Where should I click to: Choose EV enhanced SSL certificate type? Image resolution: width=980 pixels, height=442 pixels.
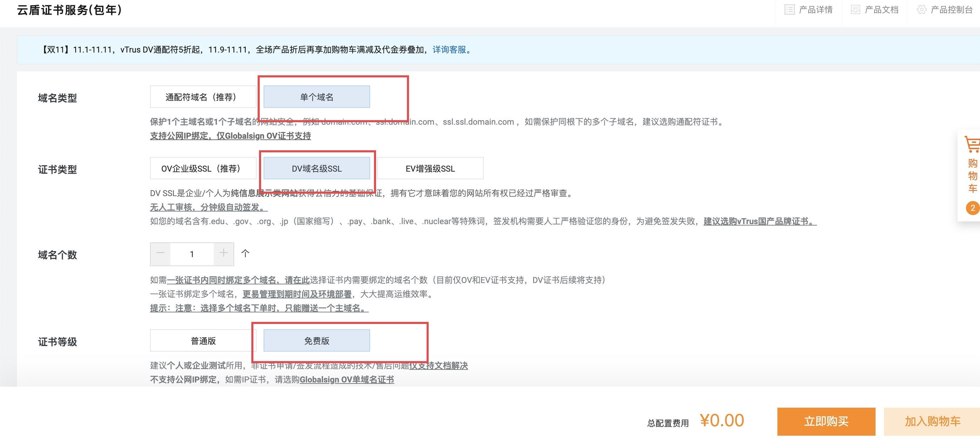point(430,168)
